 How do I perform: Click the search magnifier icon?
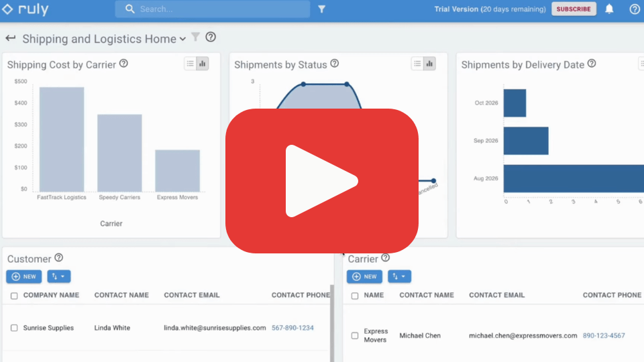(129, 9)
